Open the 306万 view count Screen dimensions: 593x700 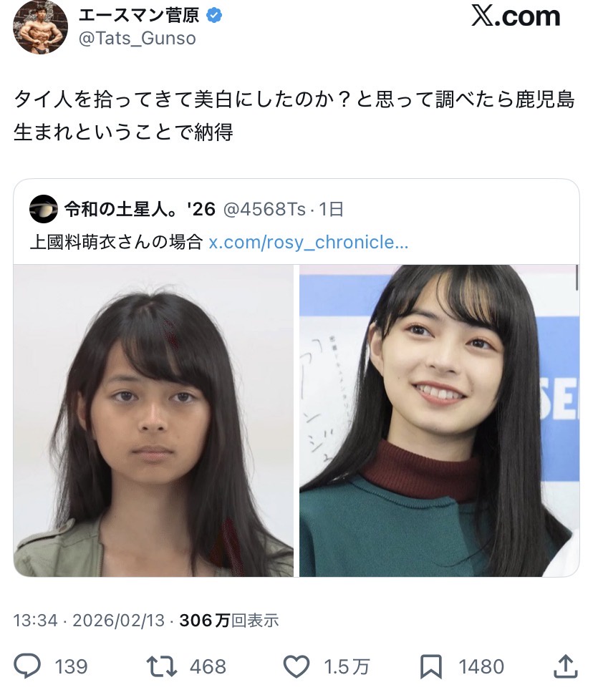pyautogui.click(x=229, y=621)
